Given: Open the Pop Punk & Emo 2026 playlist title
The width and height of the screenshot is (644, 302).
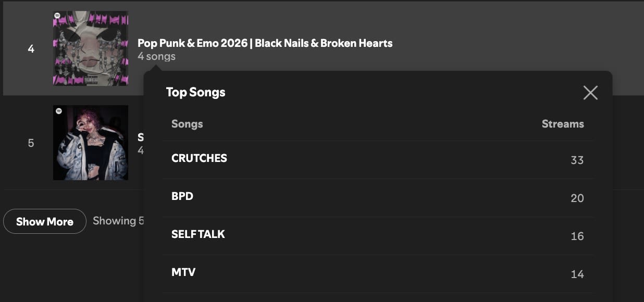Looking at the screenshot, I should (x=265, y=43).
